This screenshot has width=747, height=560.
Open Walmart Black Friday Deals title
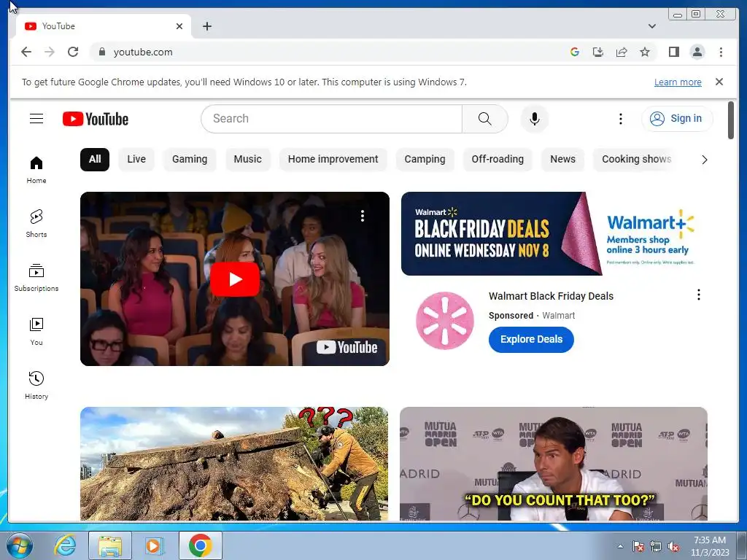click(x=551, y=296)
